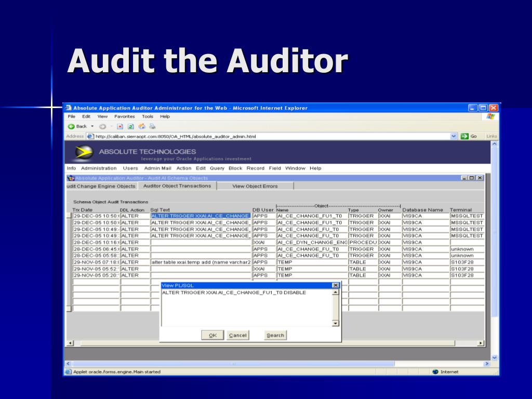Open the Administration menu

pyautogui.click(x=99, y=168)
